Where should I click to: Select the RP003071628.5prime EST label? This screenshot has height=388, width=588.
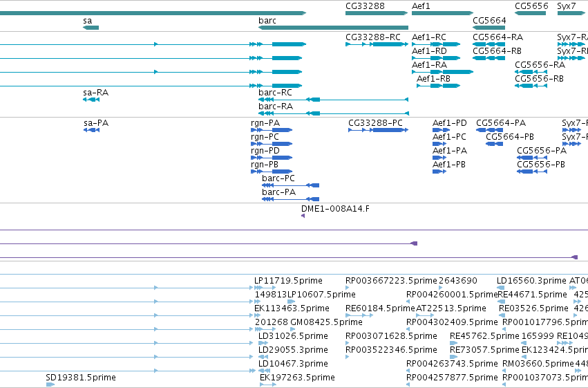click(391, 336)
